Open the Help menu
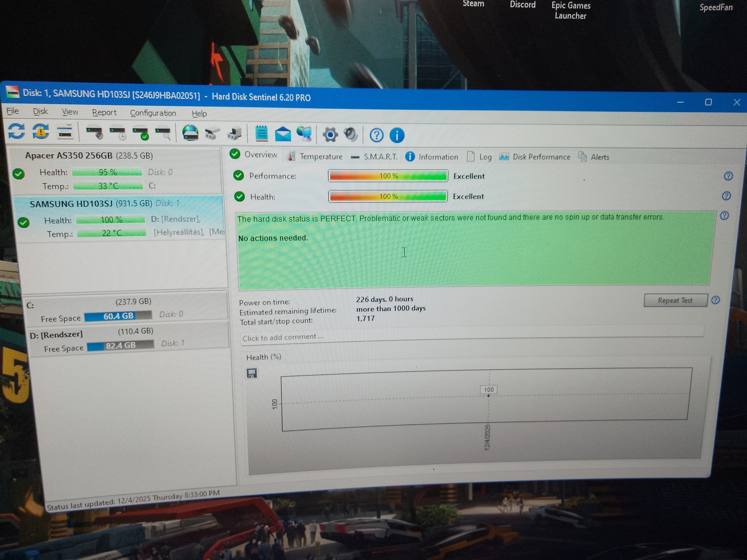 click(199, 113)
